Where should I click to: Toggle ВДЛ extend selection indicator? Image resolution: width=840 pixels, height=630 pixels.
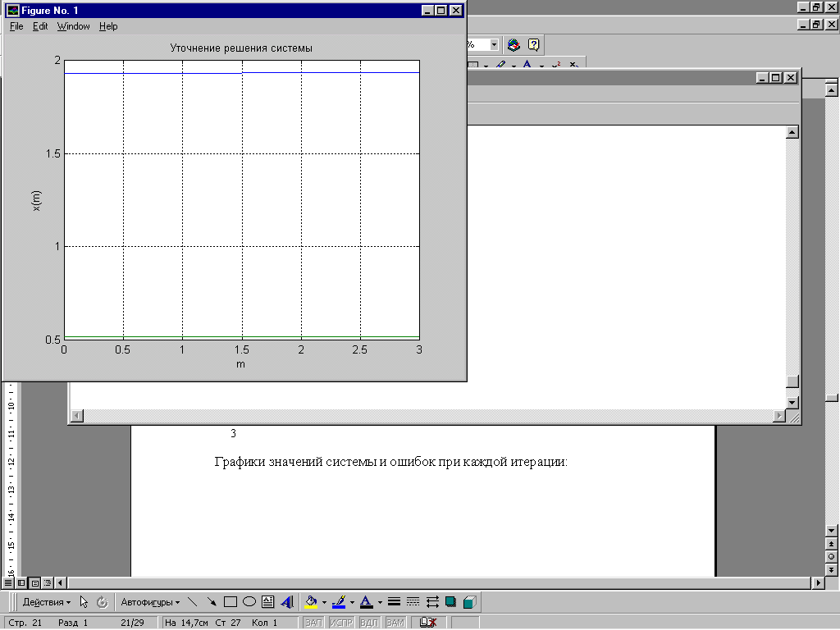(x=368, y=623)
